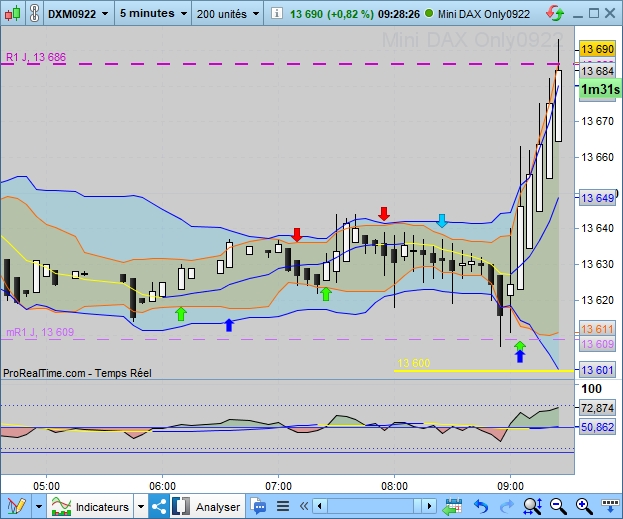The image size is (623, 519).
Task: Click the 13 649 blue axis label
Action: click(597, 198)
